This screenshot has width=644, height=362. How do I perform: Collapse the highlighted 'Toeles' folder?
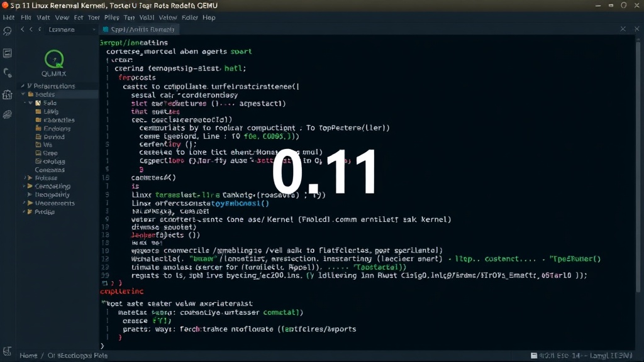click(x=23, y=94)
